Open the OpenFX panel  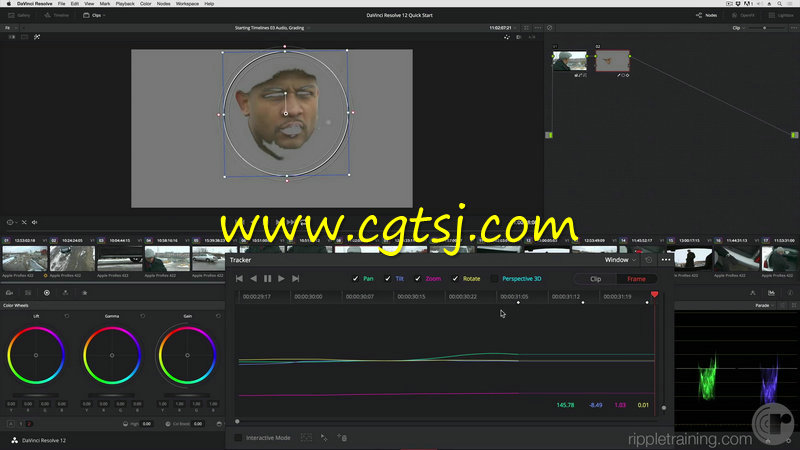click(743, 15)
